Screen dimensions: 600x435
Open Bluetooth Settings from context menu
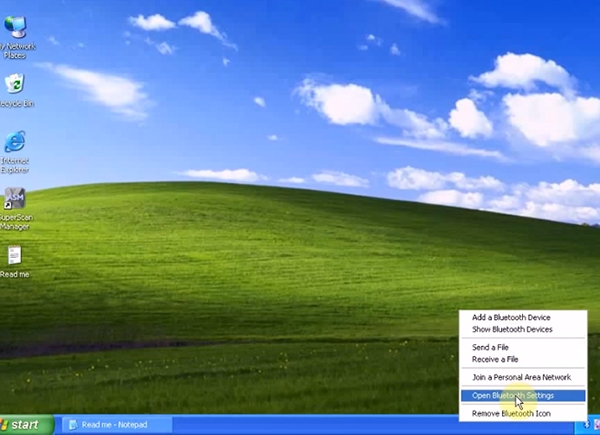coord(523,395)
